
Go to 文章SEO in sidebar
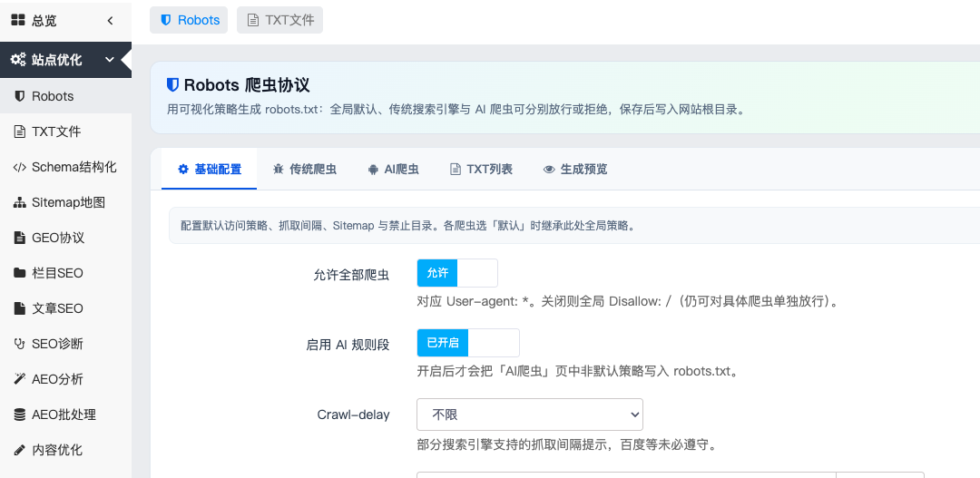(65, 308)
